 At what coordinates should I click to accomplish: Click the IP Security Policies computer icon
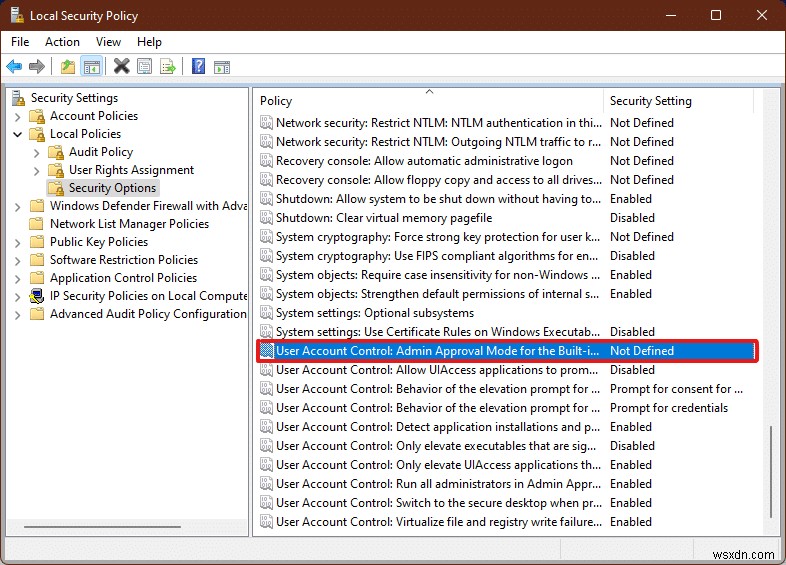[x=37, y=296]
